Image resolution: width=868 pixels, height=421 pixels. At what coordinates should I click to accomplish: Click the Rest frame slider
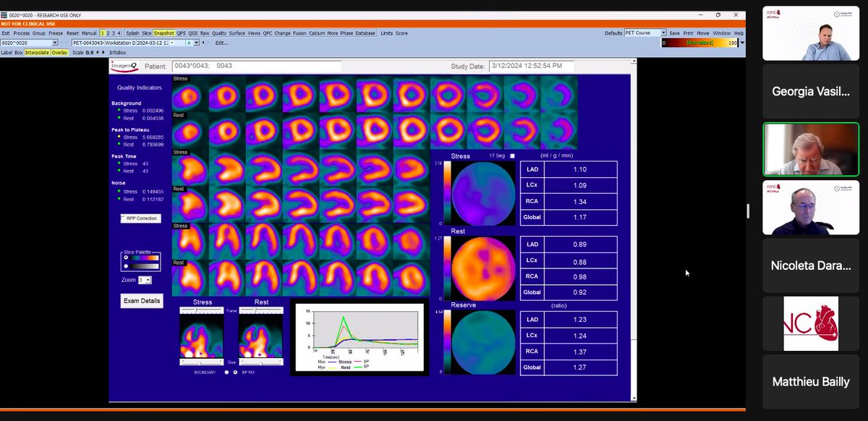261,310
